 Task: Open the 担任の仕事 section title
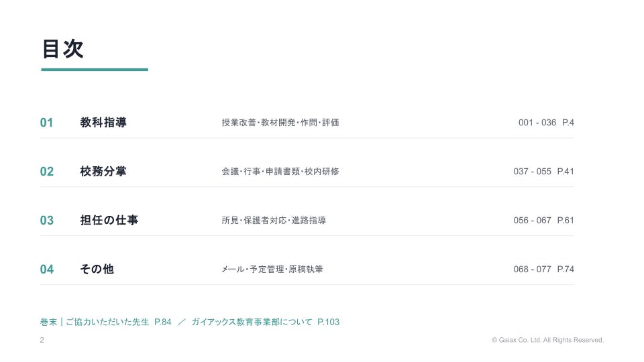coord(109,220)
